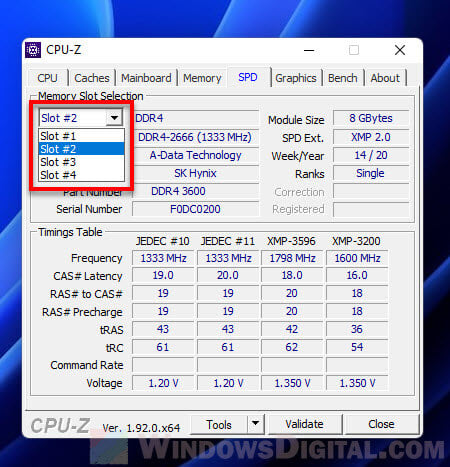The width and height of the screenshot is (450, 467).
Task: Click the 14 / 20 week/year value
Action: point(371,155)
